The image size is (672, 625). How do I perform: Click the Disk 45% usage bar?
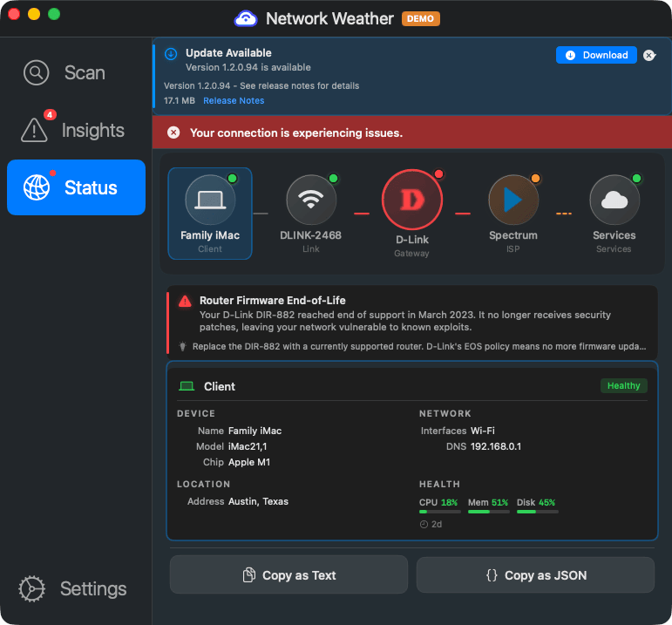pyautogui.click(x=538, y=512)
